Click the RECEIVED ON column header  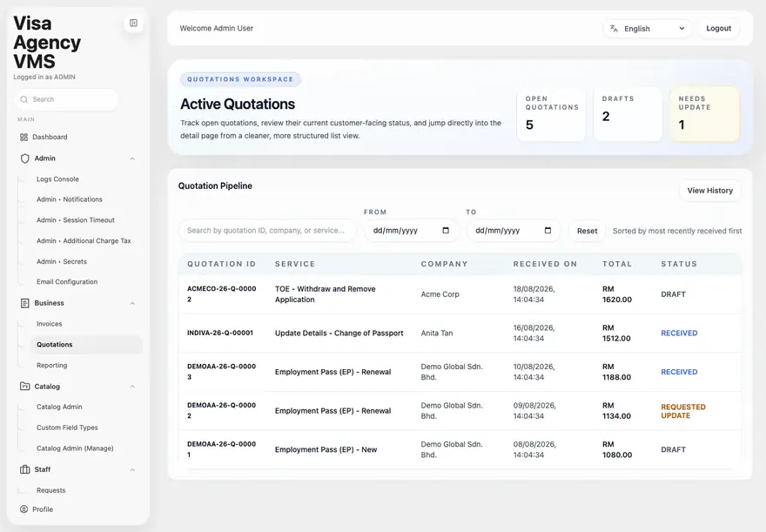pyautogui.click(x=545, y=264)
